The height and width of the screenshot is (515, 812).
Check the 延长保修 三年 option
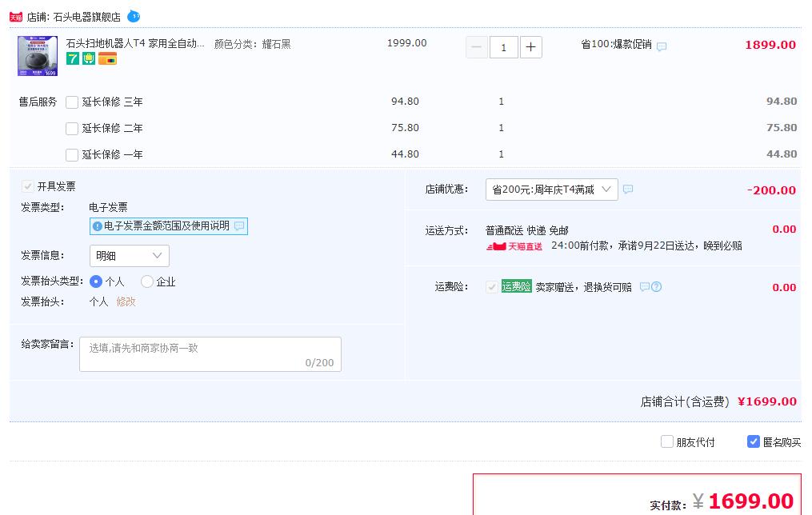72,102
